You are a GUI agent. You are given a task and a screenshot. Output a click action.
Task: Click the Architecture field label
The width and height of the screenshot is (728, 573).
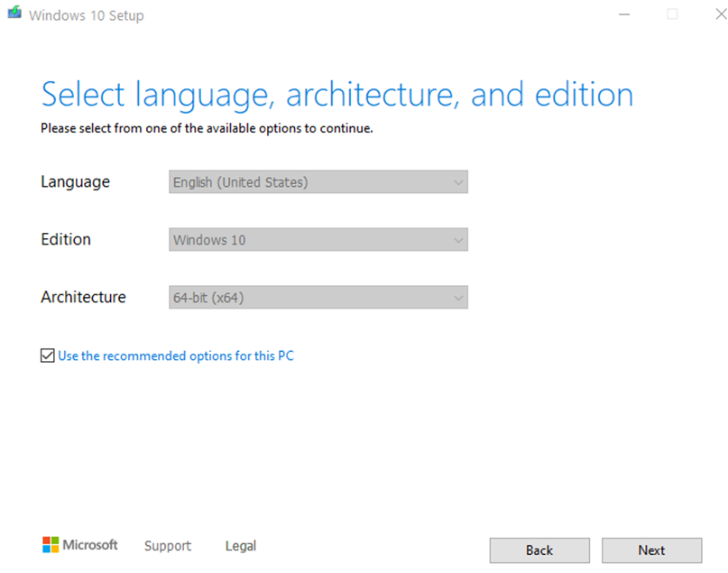(83, 298)
